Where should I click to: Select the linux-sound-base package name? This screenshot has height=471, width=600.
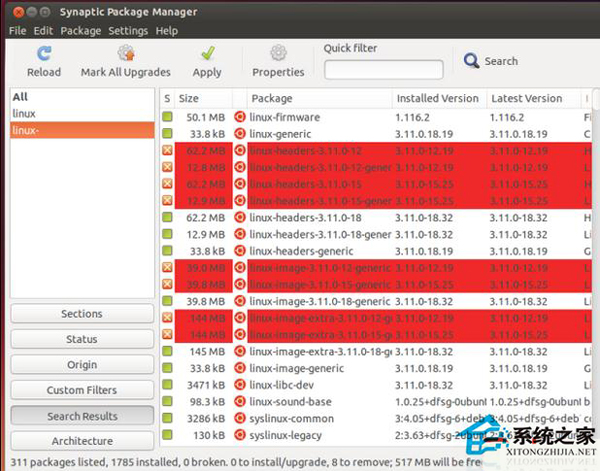290,402
